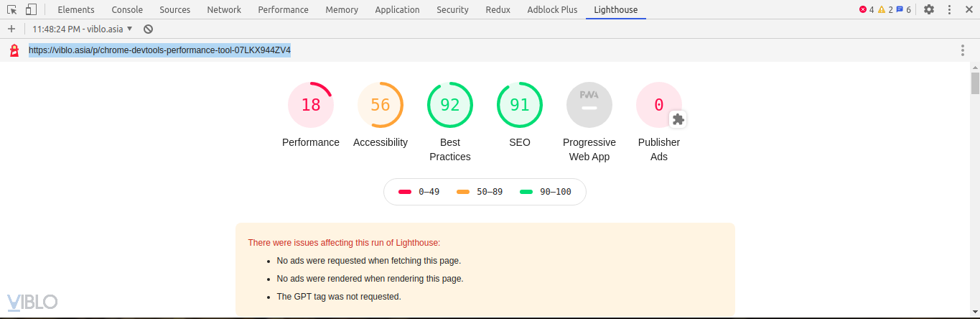Click the report's vertical scrollbar
Viewport: 980px width, 319px height.
[975, 83]
